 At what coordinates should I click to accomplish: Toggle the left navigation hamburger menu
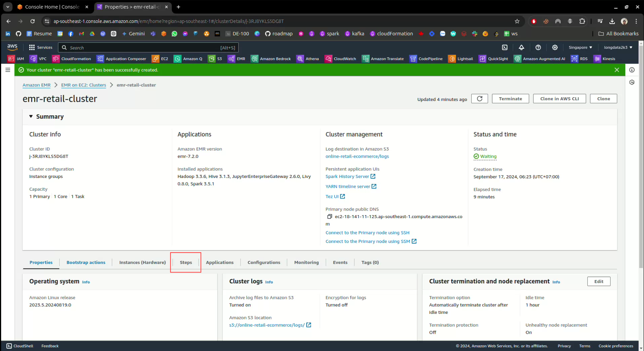(8, 70)
